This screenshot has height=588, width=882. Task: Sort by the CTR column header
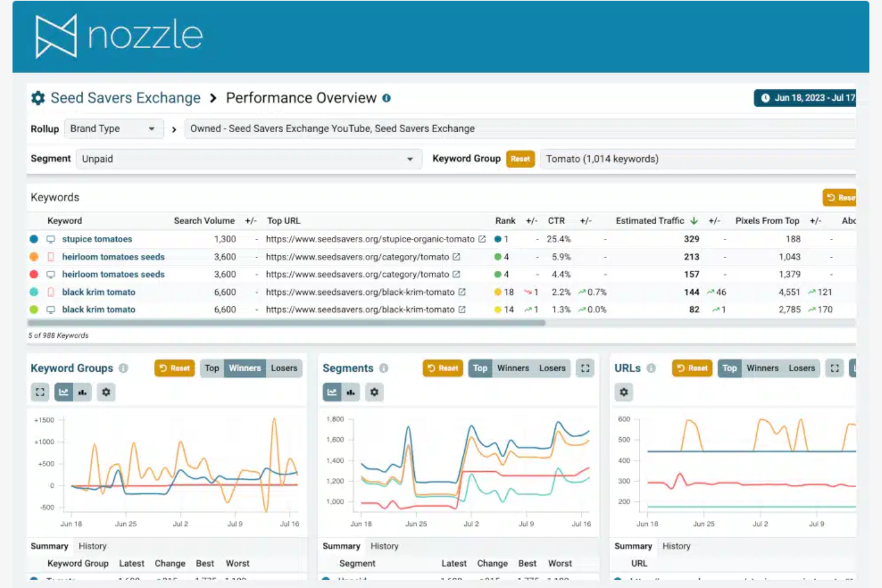pyautogui.click(x=556, y=220)
